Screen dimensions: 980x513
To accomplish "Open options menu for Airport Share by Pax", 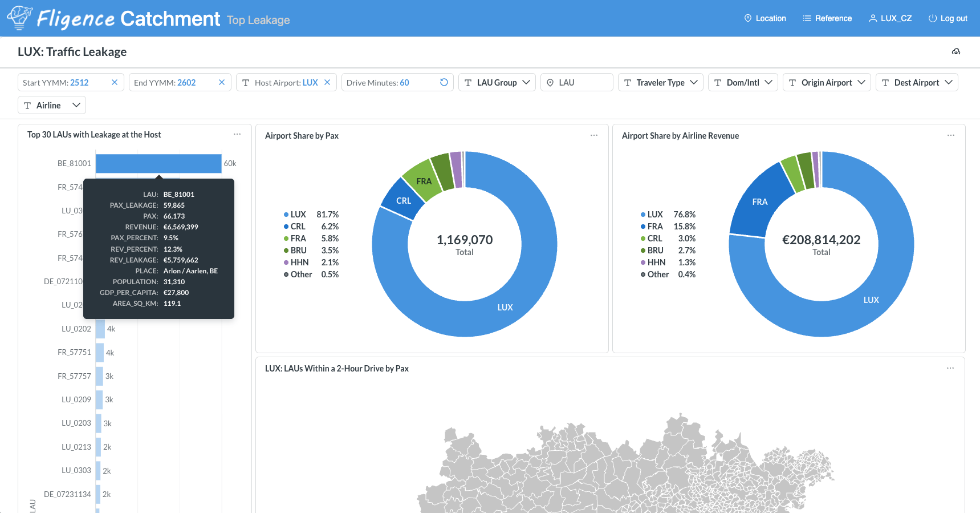I will click(x=594, y=135).
